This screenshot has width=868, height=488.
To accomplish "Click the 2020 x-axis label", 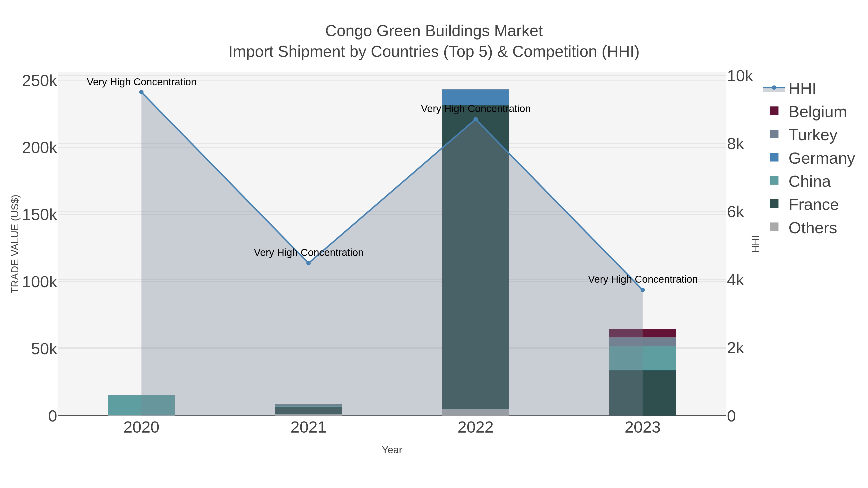I will point(142,428).
